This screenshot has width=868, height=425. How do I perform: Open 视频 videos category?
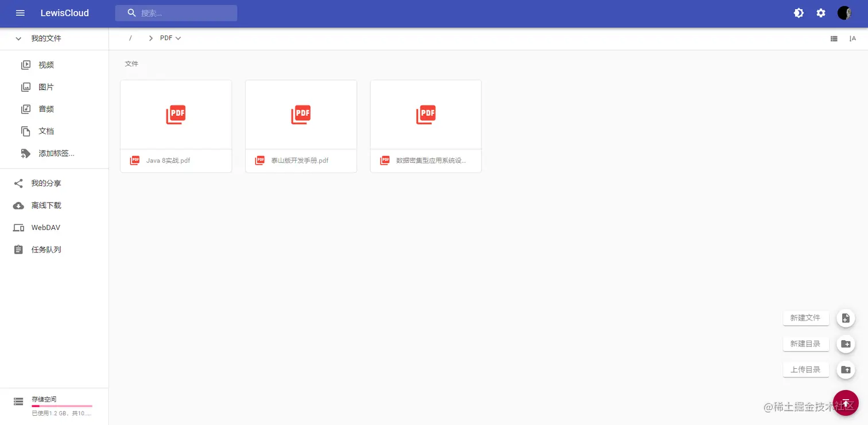46,65
